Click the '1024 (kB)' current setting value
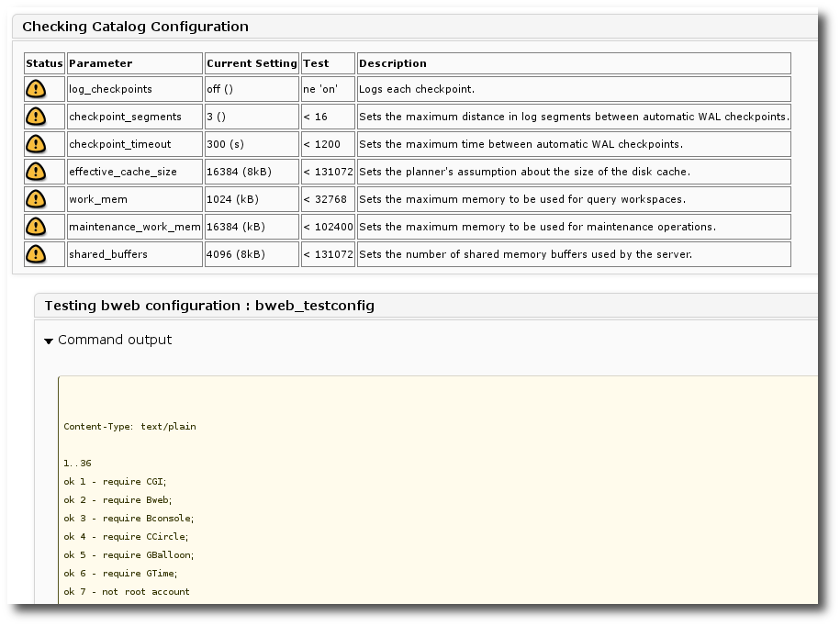This screenshot has height=626, width=840. (232, 199)
